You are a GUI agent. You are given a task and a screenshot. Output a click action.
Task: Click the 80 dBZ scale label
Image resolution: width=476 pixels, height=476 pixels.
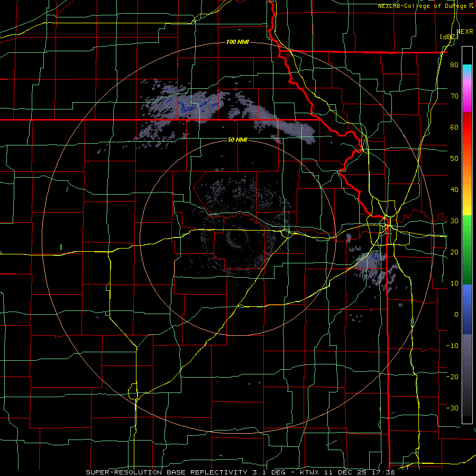[x=454, y=65]
